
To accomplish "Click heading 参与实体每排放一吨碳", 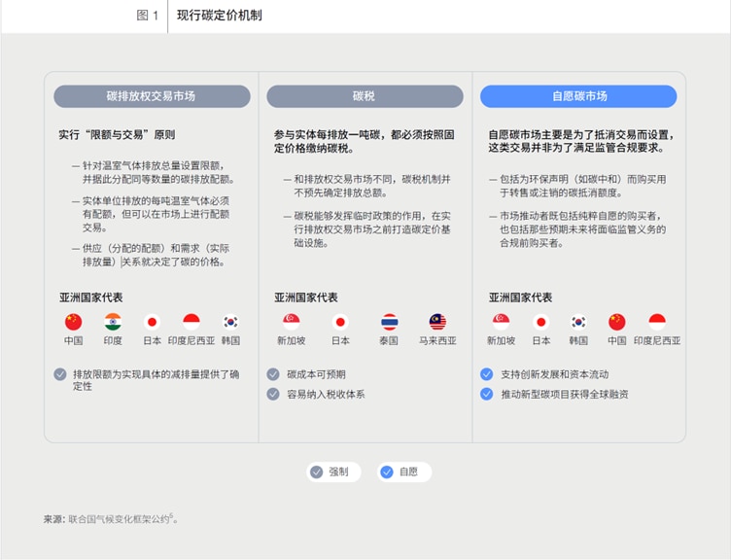I will pos(365,142).
